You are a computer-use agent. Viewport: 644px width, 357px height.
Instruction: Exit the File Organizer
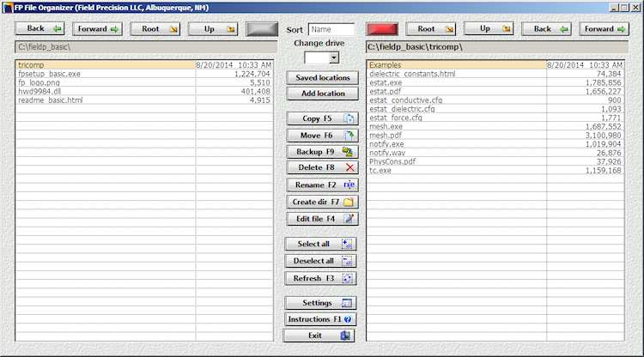click(x=320, y=336)
